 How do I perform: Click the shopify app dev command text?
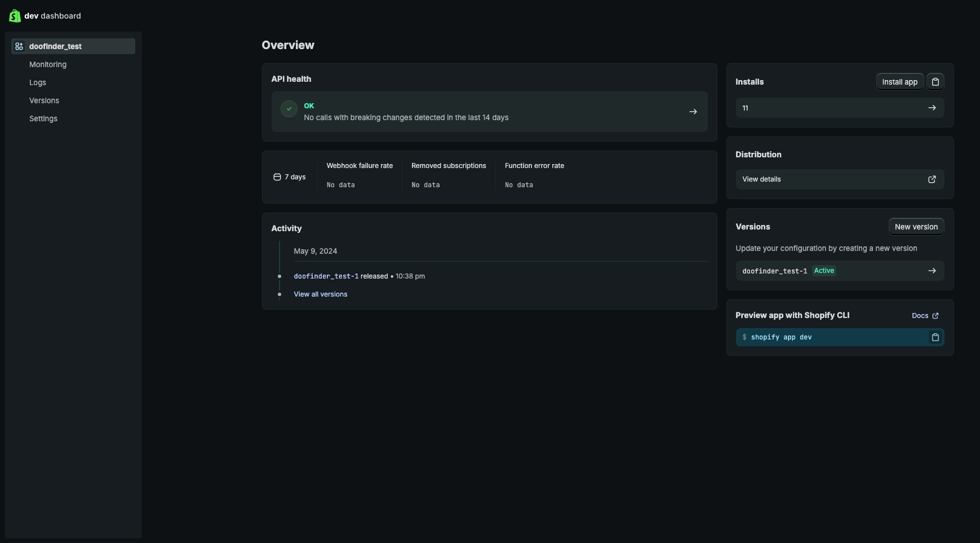tap(781, 337)
